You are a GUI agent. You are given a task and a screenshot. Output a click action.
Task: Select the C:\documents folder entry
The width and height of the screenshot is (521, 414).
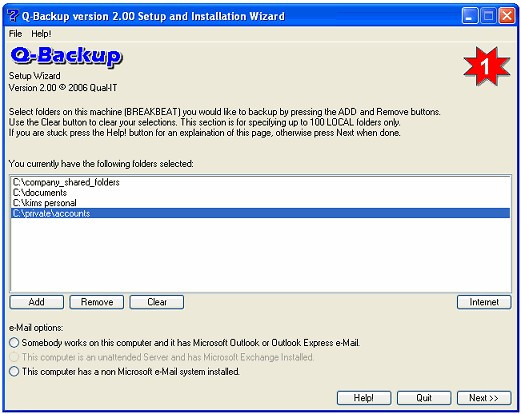coord(260,193)
